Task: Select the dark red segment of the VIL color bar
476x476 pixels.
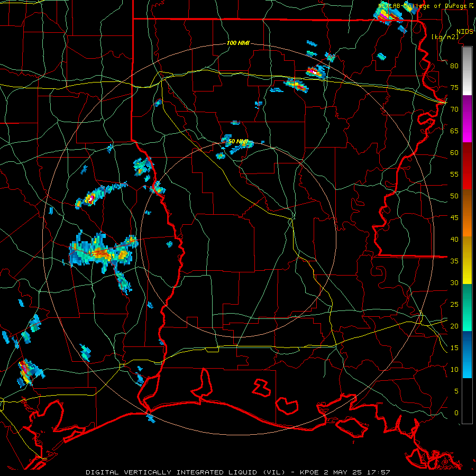Action: coord(467,166)
